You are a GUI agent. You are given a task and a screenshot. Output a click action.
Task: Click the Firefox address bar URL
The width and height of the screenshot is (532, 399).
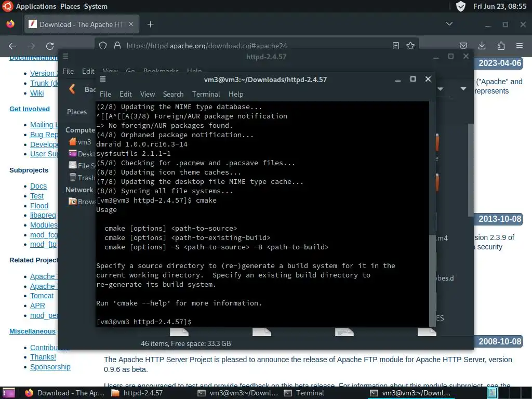207,46
